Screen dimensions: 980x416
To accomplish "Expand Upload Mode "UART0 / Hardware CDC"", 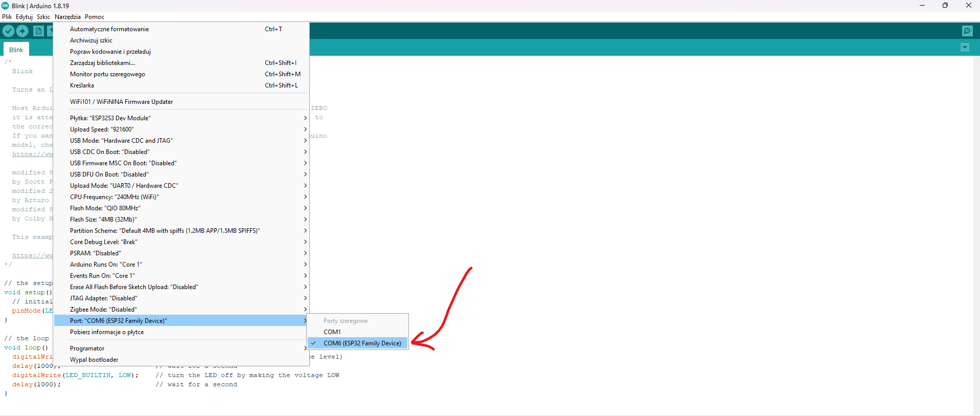I will click(181, 186).
